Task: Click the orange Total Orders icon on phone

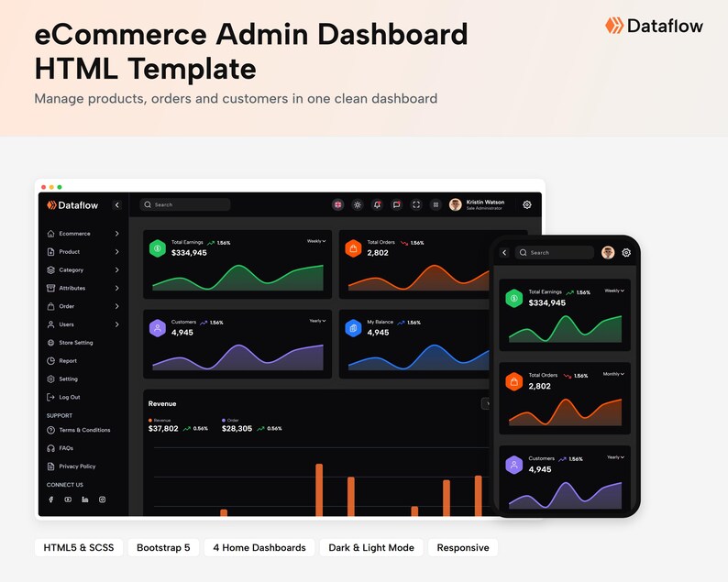Action: [514, 381]
